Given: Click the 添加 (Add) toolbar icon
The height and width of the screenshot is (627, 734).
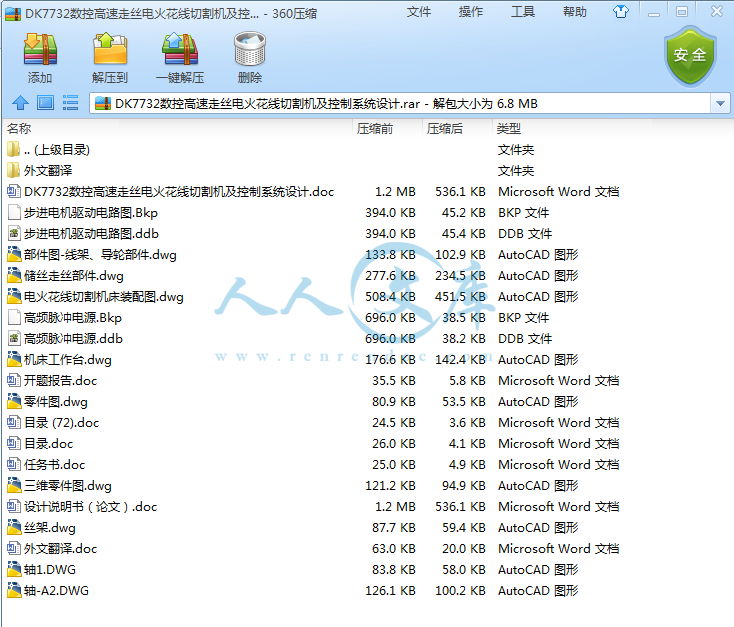Looking at the screenshot, I should point(40,49).
